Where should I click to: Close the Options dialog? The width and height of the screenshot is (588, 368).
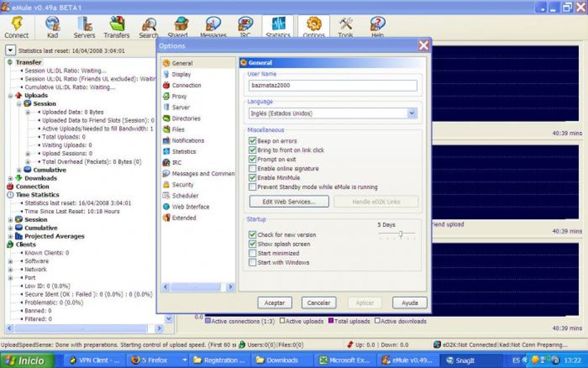(x=424, y=46)
